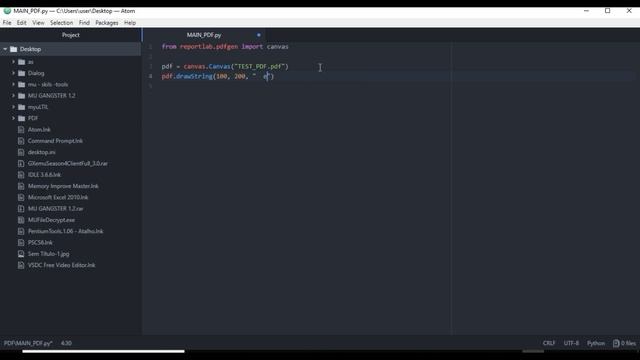The image size is (640, 360).
Task: Expand the folder chevron above Dialog
Action: tap(13, 62)
